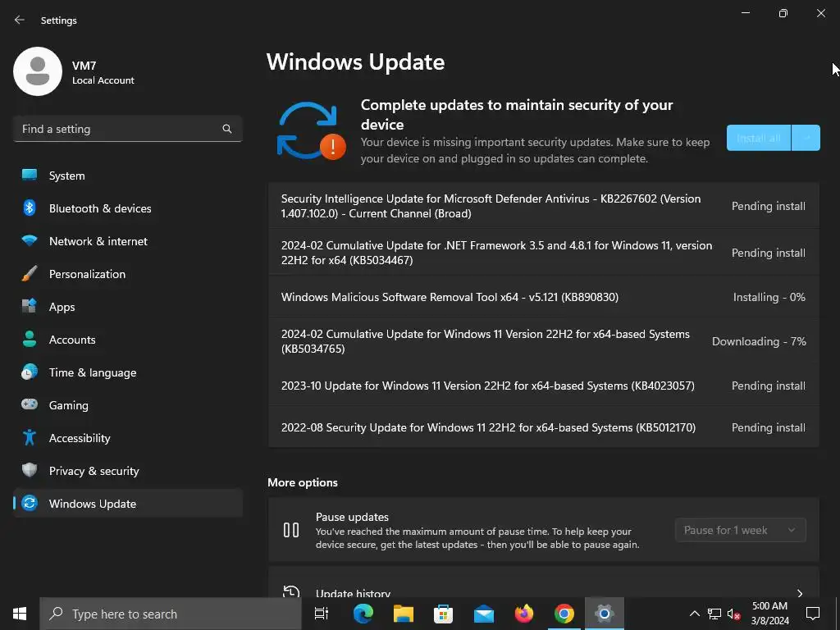Select System in the sidebar
The height and width of the screenshot is (630, 840).
pyautogui.click(x=128, y=176)
